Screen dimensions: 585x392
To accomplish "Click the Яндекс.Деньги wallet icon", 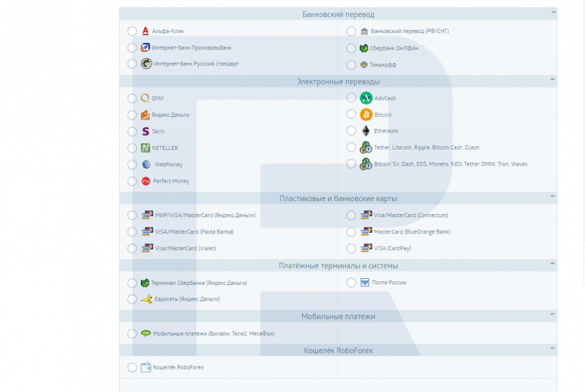I will coord(145,114).
